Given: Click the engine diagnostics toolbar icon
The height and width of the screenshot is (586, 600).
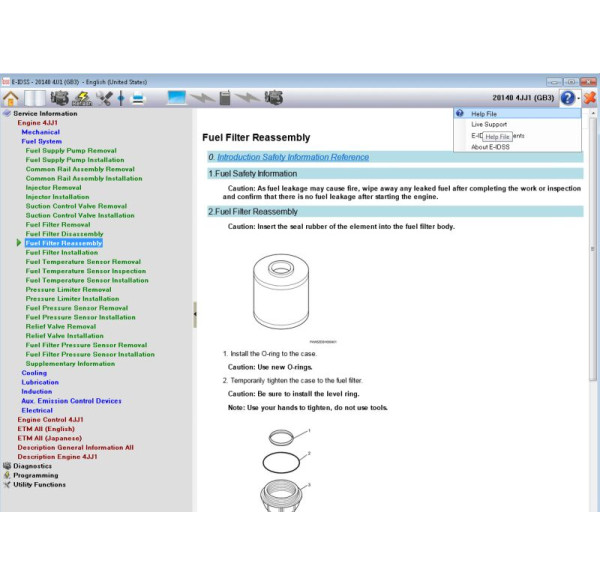Looking at the screenshot, I should 60,97.
